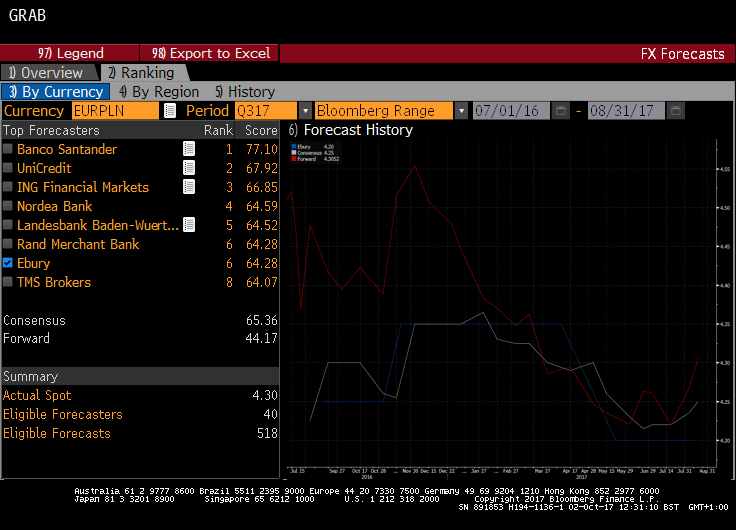The height and width of the screenshot is (530, 736).
Task: Click the UniCredit forecaster name
Action: (x=44, y=168)
